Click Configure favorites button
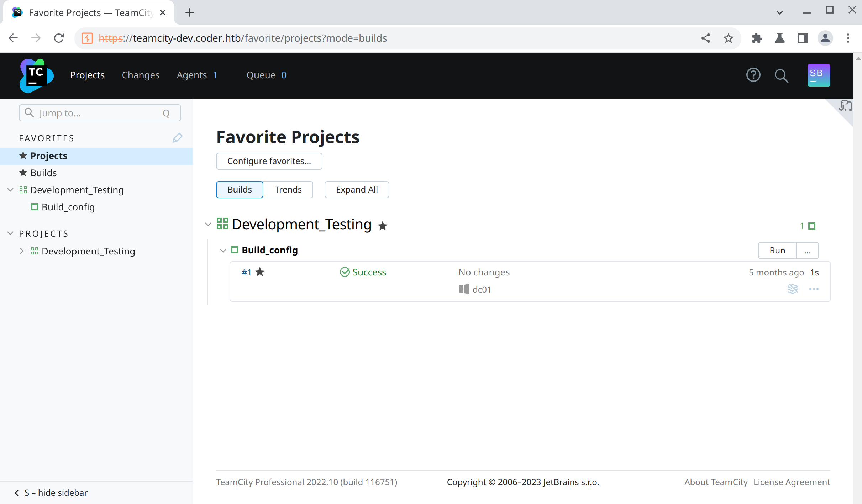This screenshot has height=504, width=862. click(x=269, y=161)
